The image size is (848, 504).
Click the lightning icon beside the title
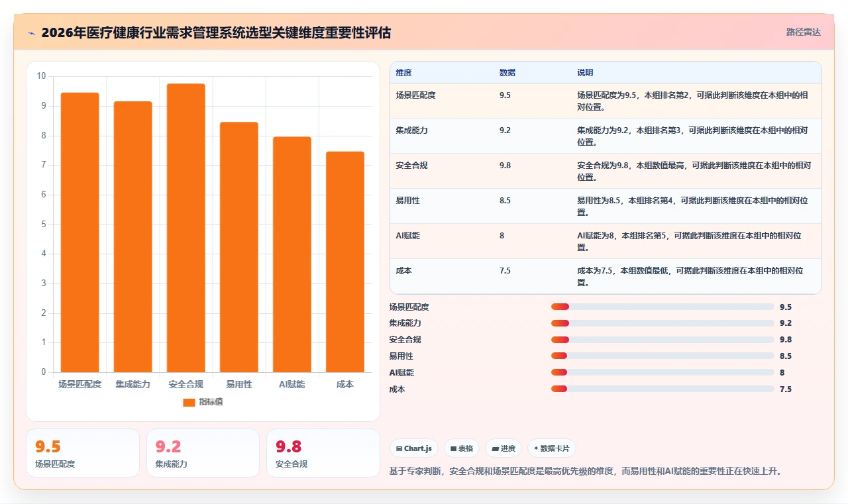click(32, 32)
